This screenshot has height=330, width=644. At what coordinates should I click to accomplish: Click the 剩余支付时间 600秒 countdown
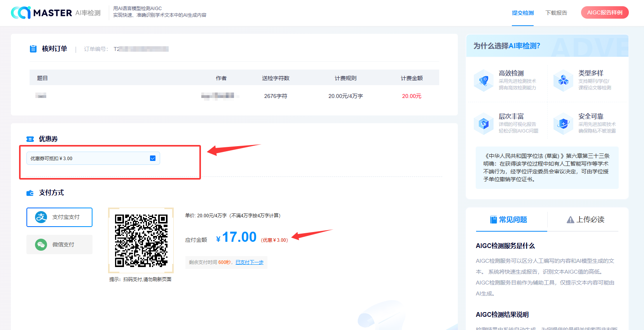click(x=210, y=262)
